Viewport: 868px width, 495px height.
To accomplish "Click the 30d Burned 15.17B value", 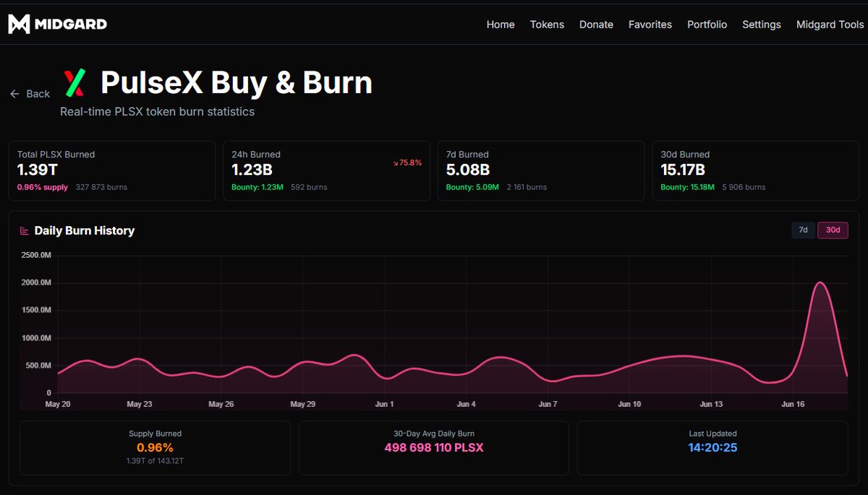I will 683,170.
